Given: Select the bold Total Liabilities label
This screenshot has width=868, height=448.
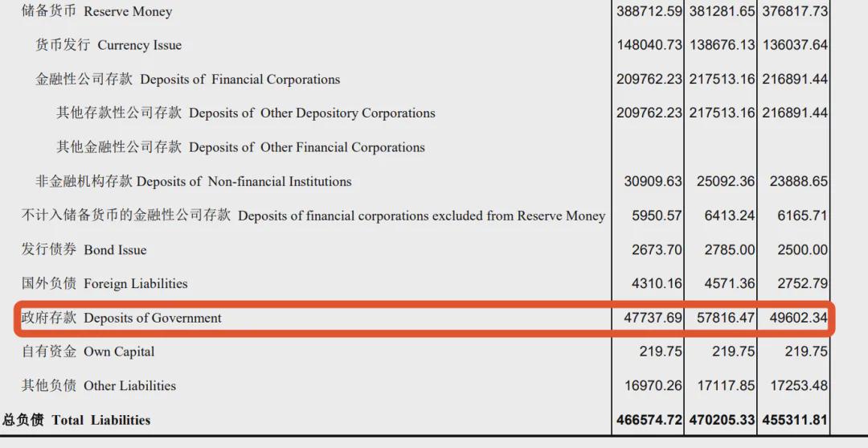Looking at the screenshot, I should click(x=76, y=420).
